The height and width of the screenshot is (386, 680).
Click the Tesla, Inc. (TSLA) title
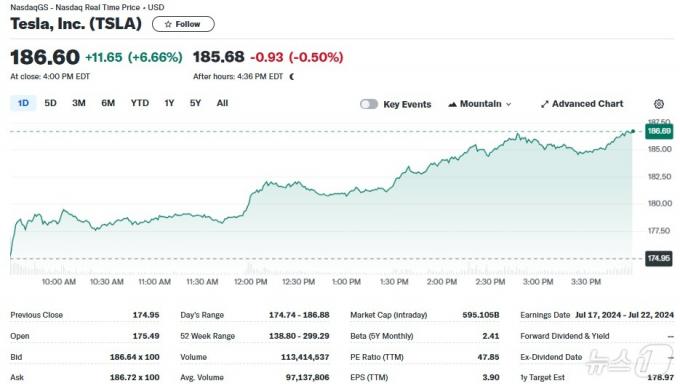[x=76, y=24]
